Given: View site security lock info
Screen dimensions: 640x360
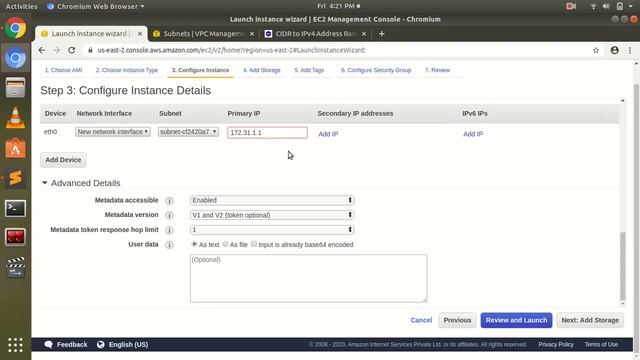Looking at the screenshot, I should tap(90, 50).
